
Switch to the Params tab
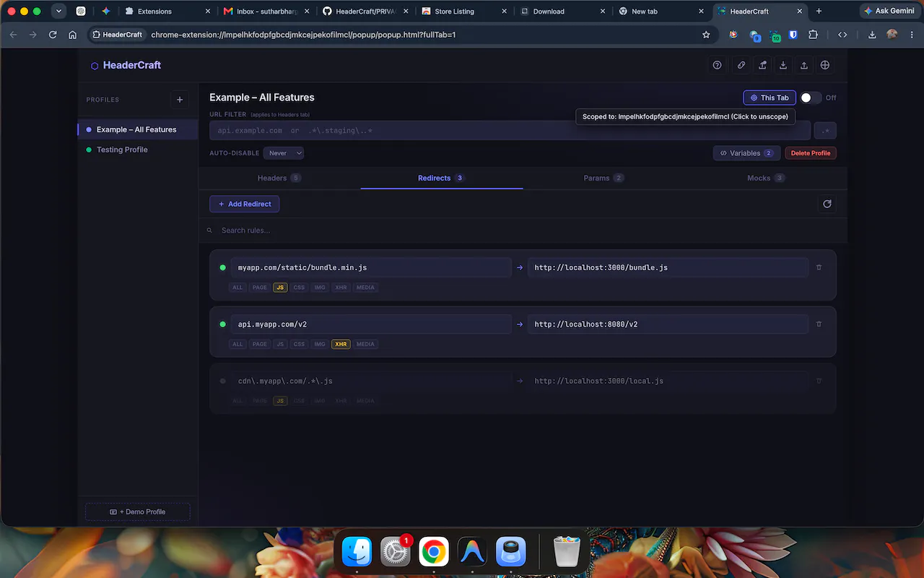click(x=603, y=178)
